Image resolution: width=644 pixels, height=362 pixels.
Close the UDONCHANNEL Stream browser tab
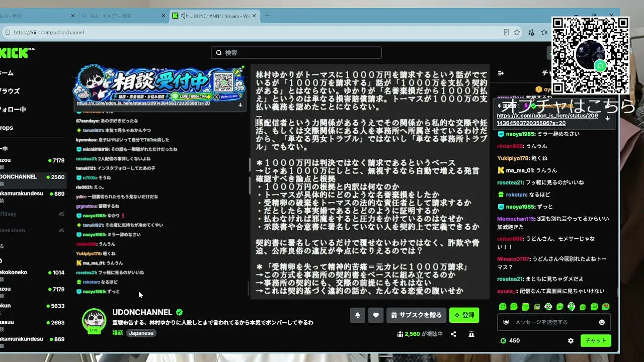(x=255, y=16)
